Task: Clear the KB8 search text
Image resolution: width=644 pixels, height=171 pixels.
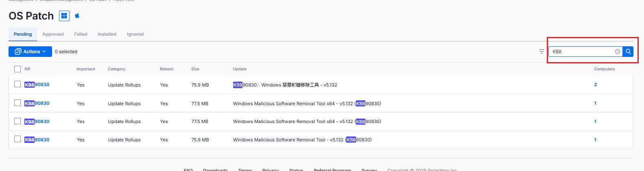Action: [x=618, y=52]
